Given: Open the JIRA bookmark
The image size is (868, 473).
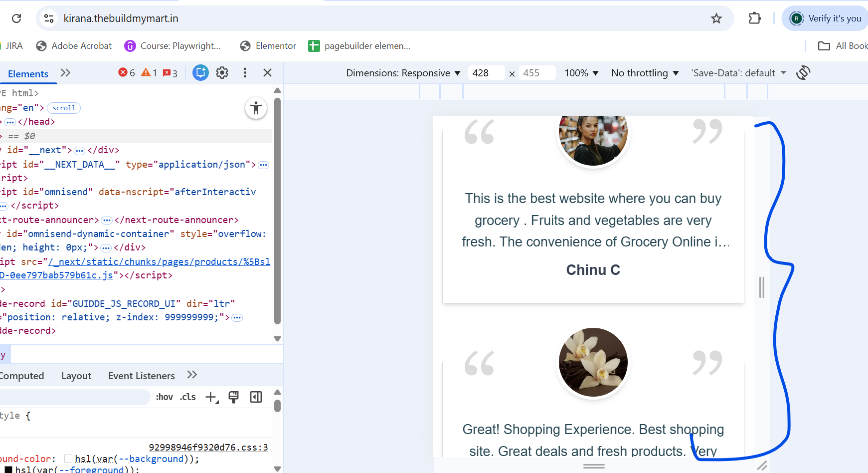Looking at the screenshot, I should click(12, 46).
